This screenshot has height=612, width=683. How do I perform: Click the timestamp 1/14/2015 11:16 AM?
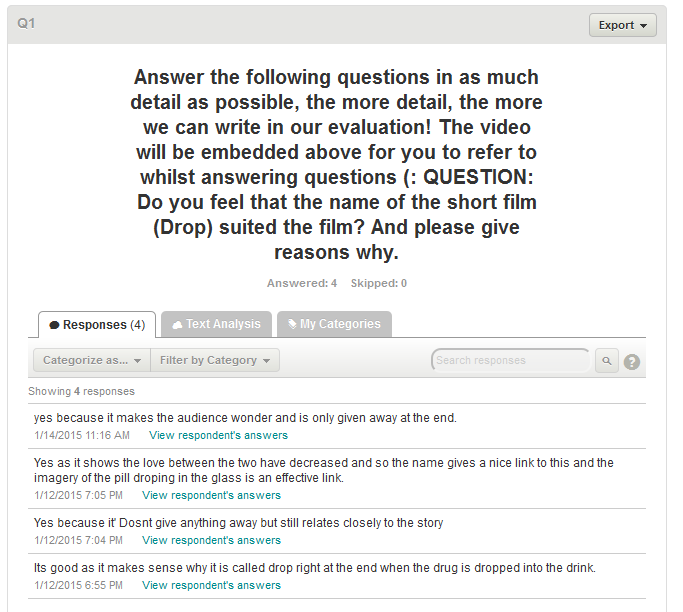pos(82,435)
